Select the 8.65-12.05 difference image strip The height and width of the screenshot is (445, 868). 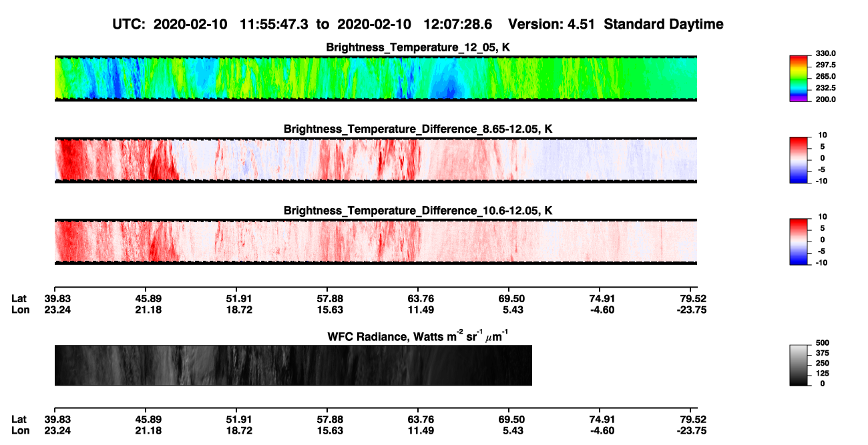pos(375,160)
